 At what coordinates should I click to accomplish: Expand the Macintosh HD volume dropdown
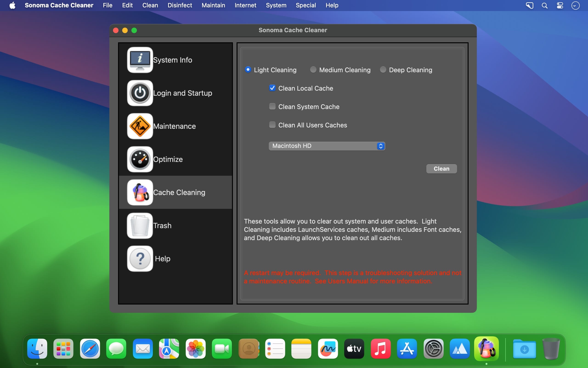pyautogui.click(x=327, y=146)
